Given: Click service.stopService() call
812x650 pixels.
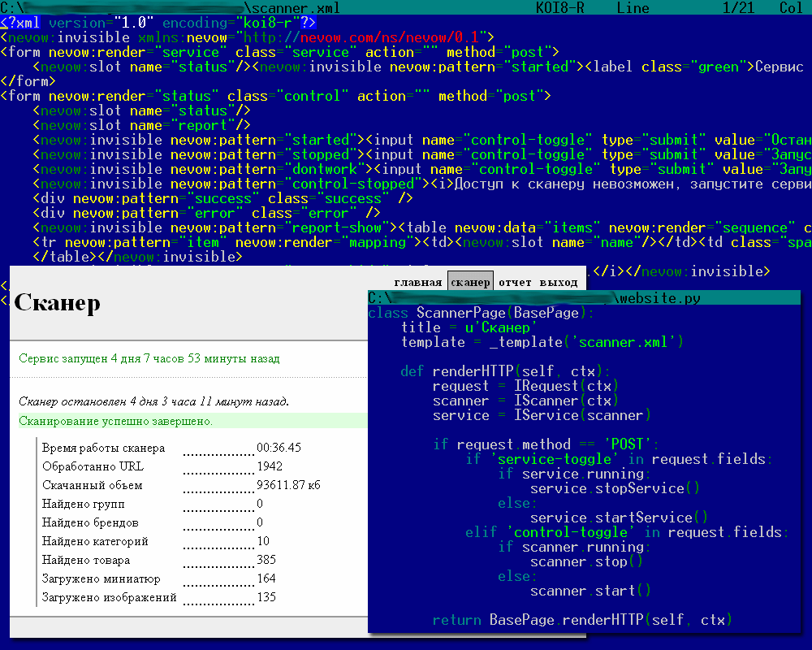Looking at the screenshot, I should (x=615, y=488).
